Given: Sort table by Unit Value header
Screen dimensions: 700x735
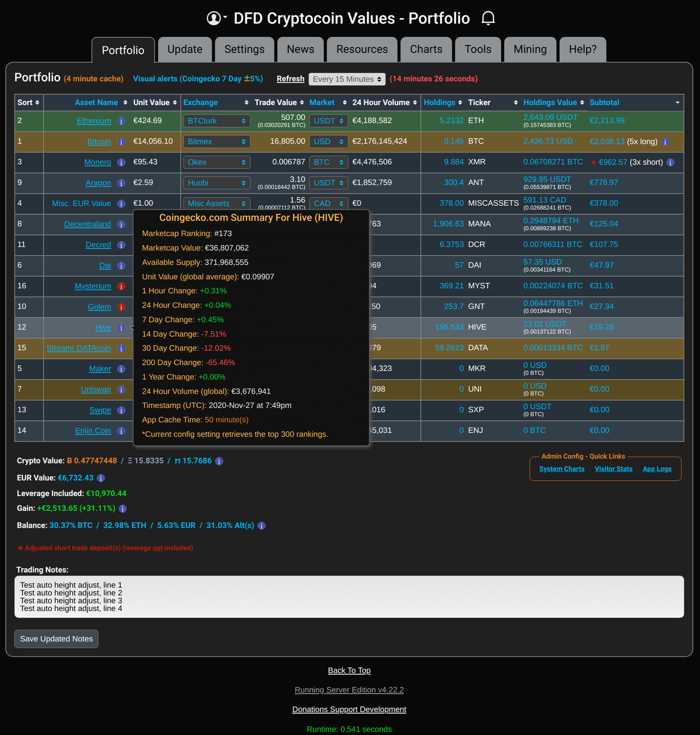Looking at the screenshot, I should pos(155,103).
